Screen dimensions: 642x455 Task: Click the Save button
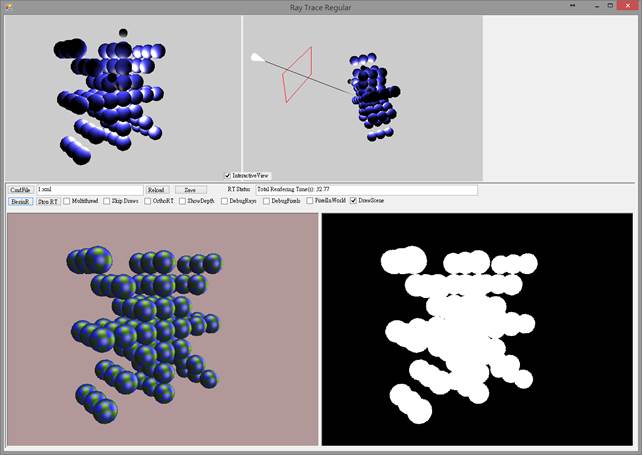coord(190,189)
